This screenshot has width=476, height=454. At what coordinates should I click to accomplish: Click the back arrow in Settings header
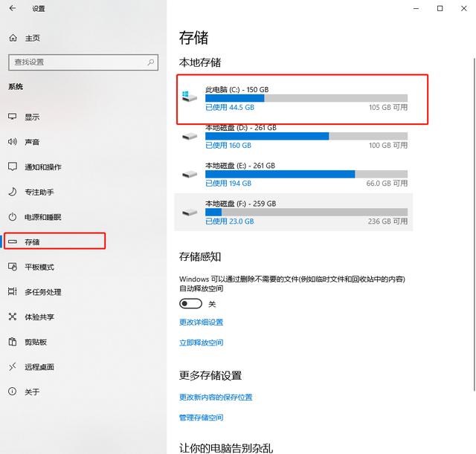pos(13,9)
